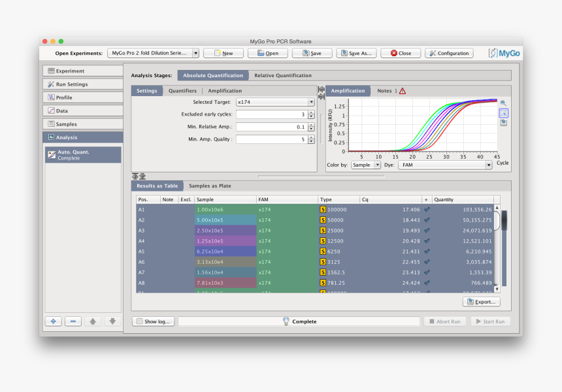Open the Profile sidebar section

pos(83,97)
